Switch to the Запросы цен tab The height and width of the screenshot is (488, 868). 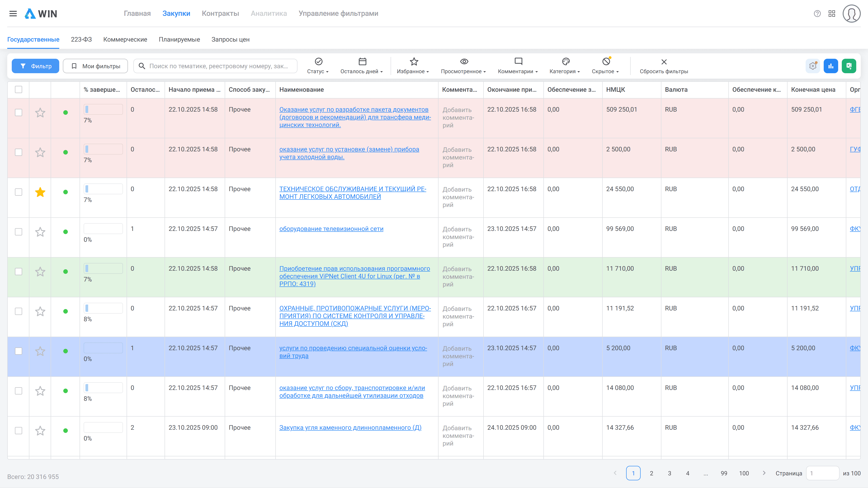pos(231,39)
